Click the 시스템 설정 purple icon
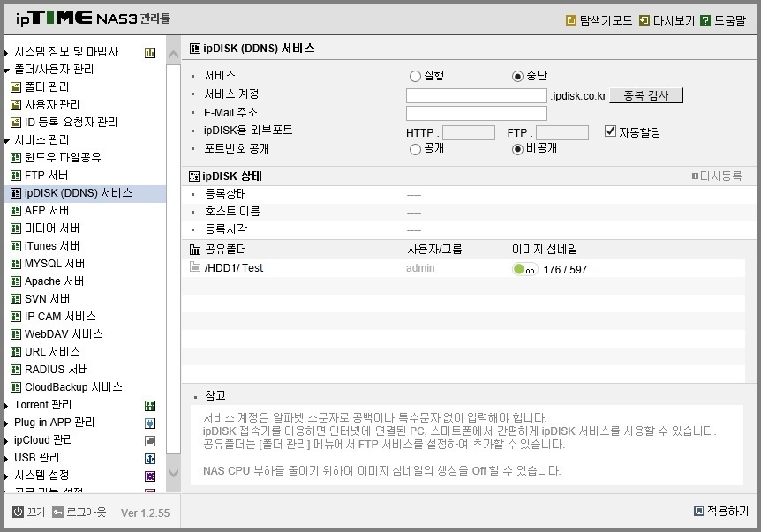761x532 pixels. [150, 476]
